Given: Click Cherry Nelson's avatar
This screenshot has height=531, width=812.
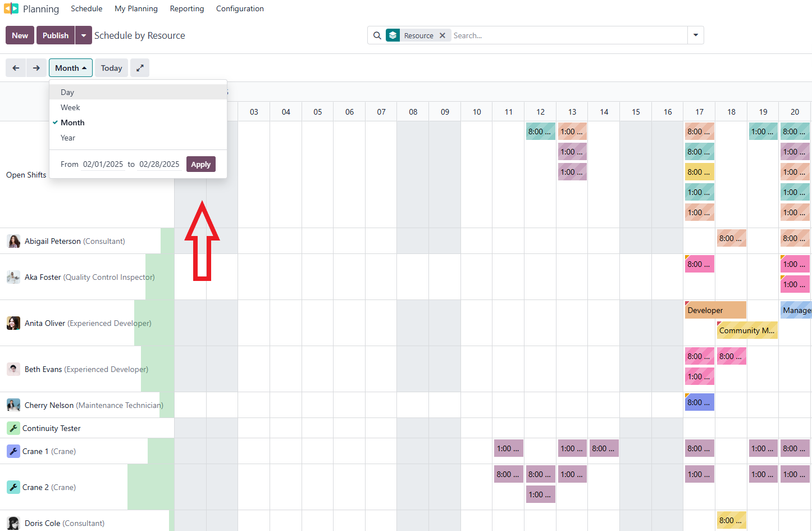Looking at the screenshot, I should 13,405.
